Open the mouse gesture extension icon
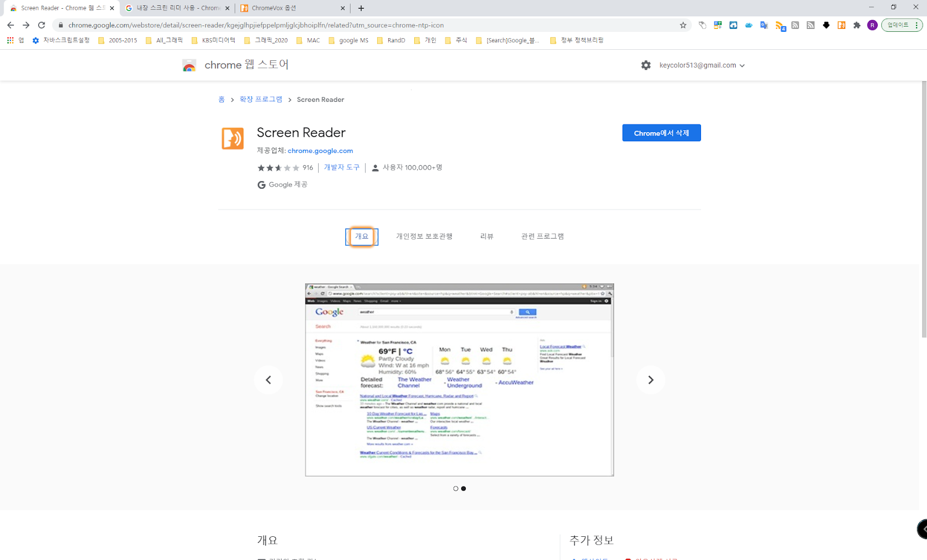The height and width of the screenshot is (560, 927). 702,25
